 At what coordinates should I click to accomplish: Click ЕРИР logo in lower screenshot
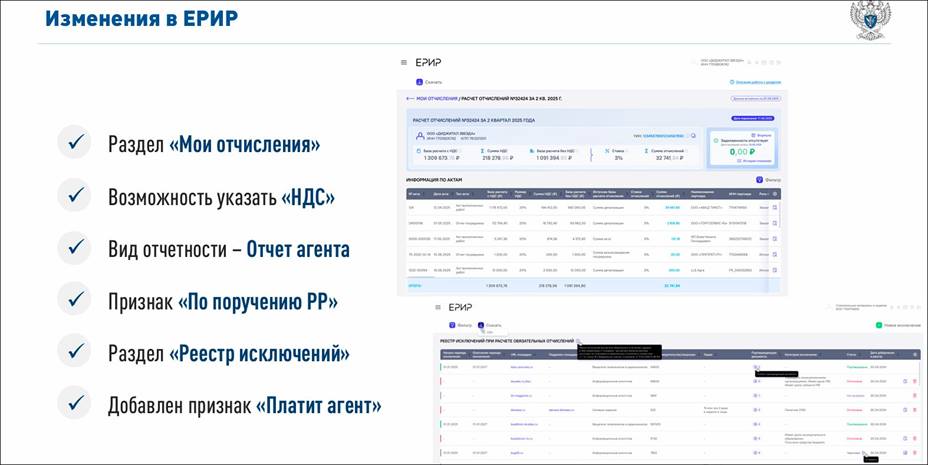pos(460,307)
